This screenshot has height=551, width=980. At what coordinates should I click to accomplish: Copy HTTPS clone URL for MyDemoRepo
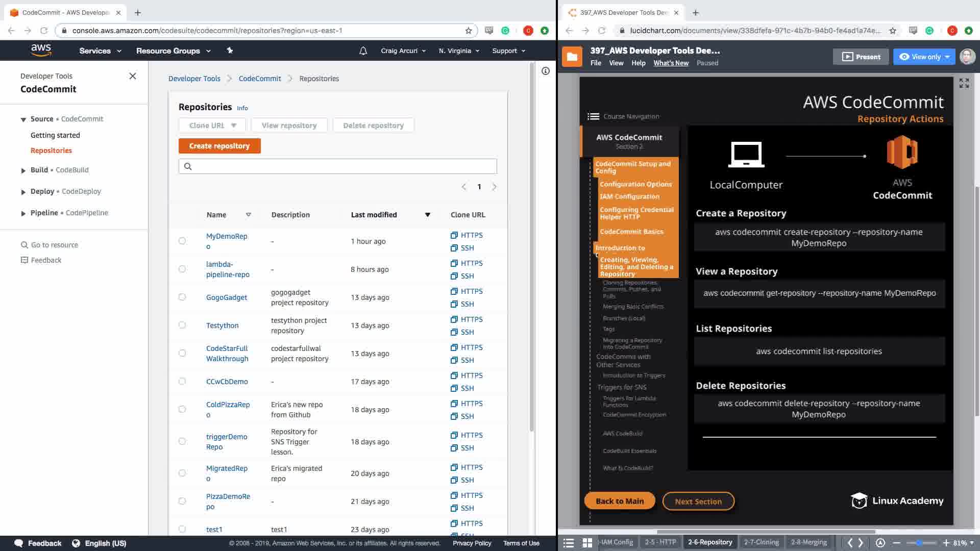(x=454, y=235)
